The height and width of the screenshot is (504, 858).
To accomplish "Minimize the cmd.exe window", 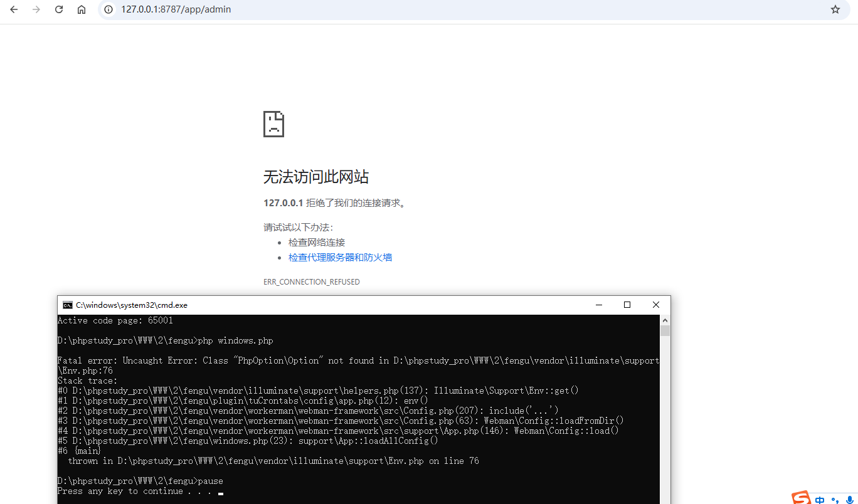I will [598, 305].
